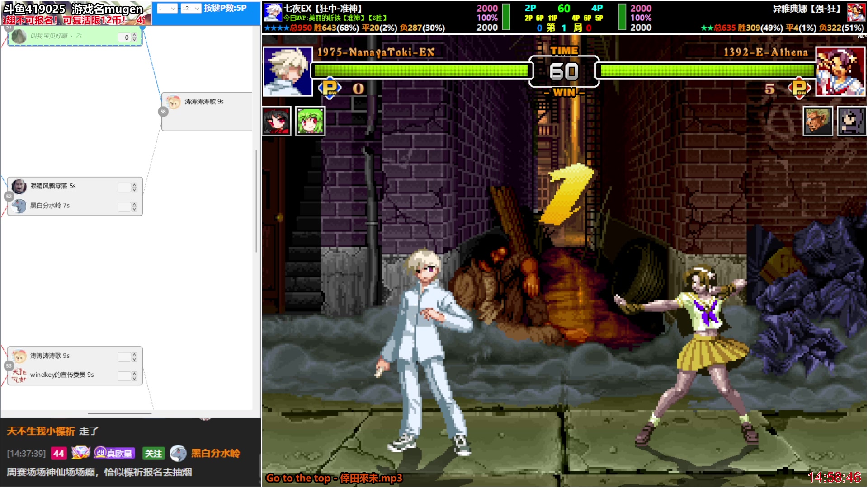
Task: Click player one green health bar
Action: pyautogui.click(x=421, y=70)
